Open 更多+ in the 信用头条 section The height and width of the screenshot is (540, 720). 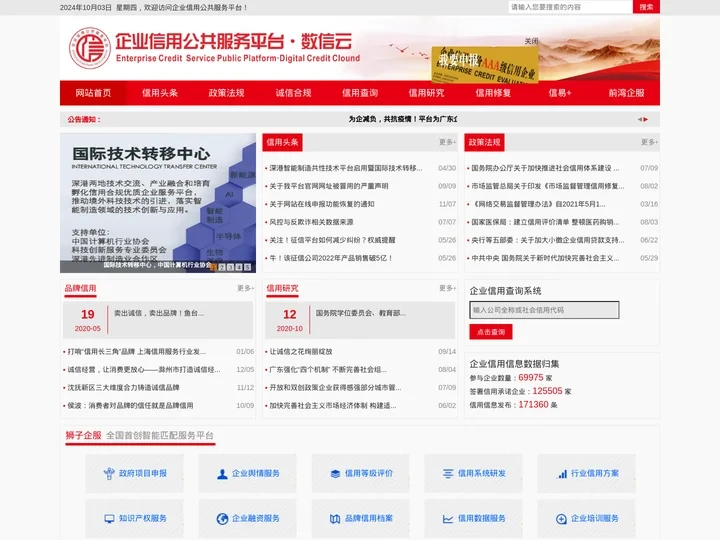pyautogui.click(x=447, y=142)
